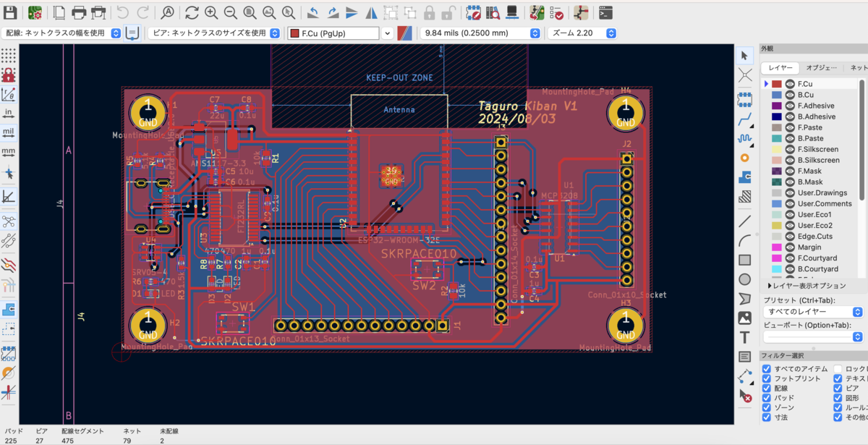The image size is (868, 445).
Task: Open ズーム 2.20 zoom dropdown
Action: point(582,33)
